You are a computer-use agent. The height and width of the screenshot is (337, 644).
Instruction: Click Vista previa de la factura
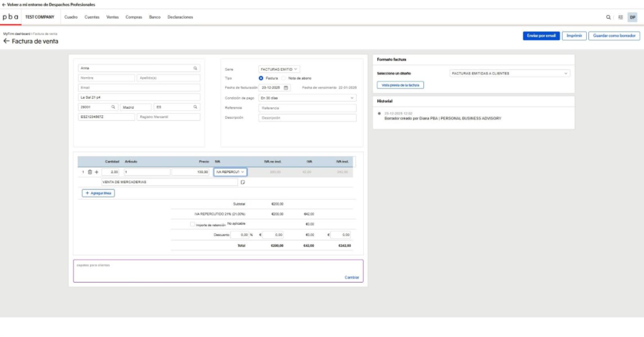pyautogui.click(x=400, y=84)
